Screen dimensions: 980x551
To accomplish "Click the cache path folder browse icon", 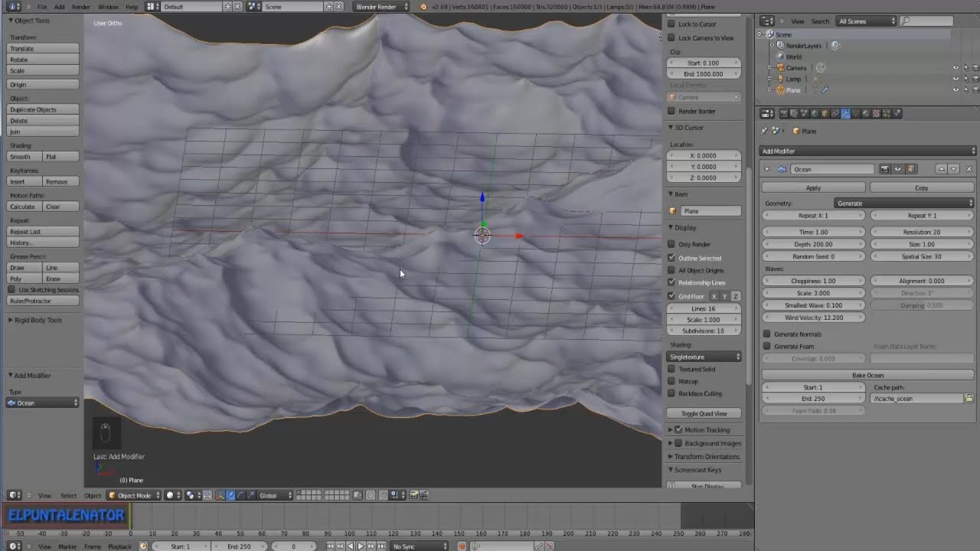I will (969, 399).
